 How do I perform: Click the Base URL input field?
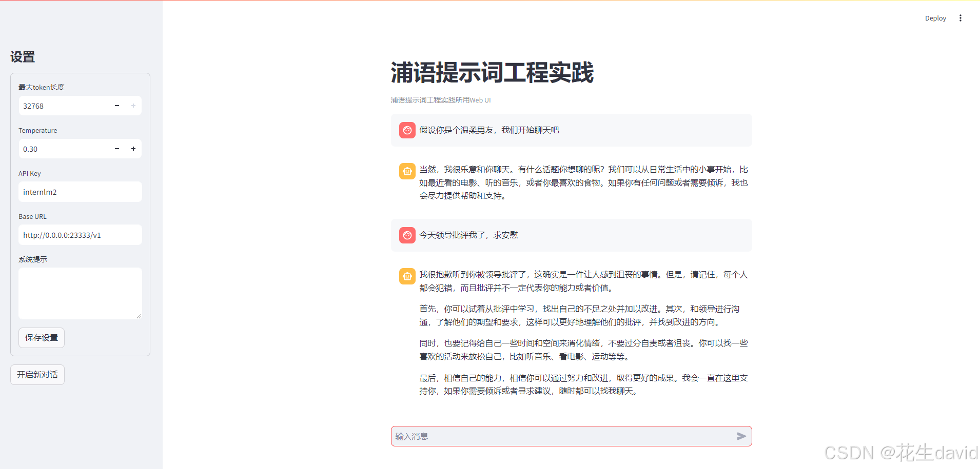point(80,235)
